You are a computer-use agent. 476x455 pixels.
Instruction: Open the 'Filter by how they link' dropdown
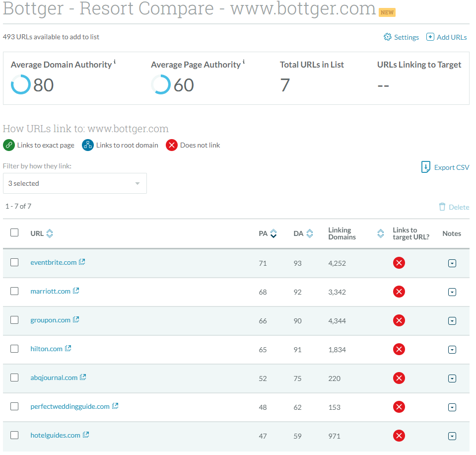pyautogui.click(x=74, y=183)
